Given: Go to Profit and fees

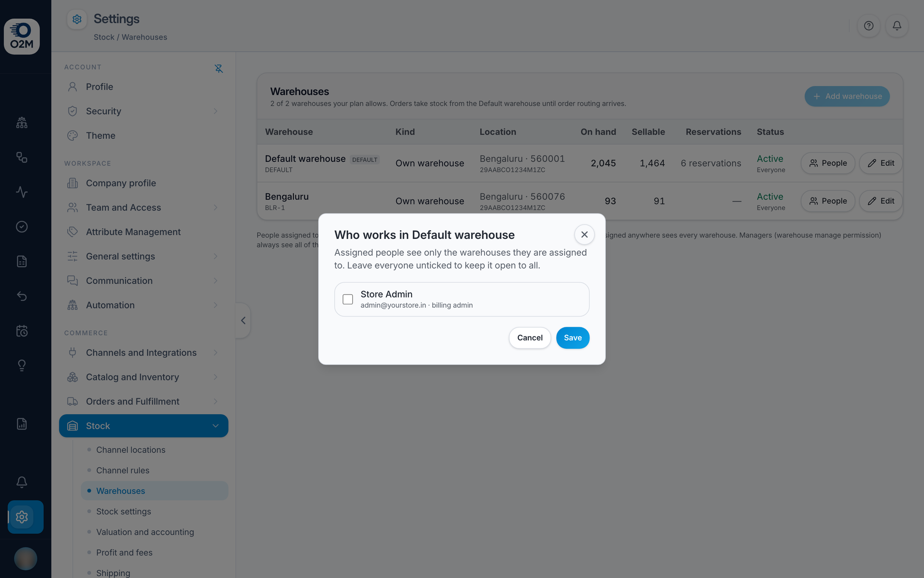Looking at the screenshot, I should pyautogui.click(x=154, y=552).
